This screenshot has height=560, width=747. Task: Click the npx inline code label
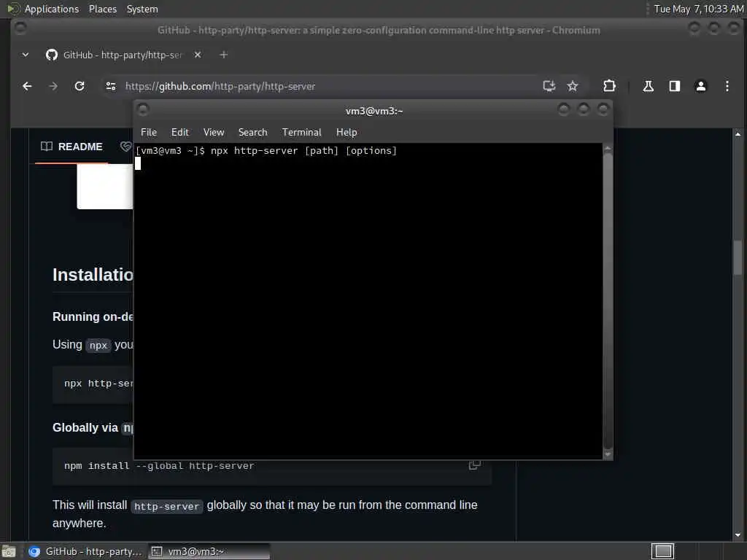[98, 345]
